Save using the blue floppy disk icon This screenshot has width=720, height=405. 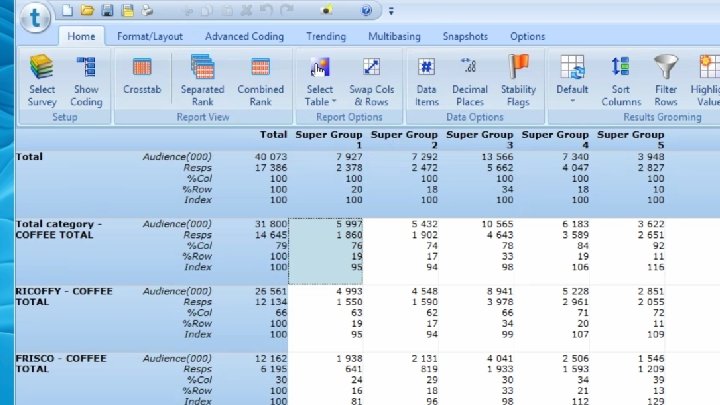click(x=107, y=10)
